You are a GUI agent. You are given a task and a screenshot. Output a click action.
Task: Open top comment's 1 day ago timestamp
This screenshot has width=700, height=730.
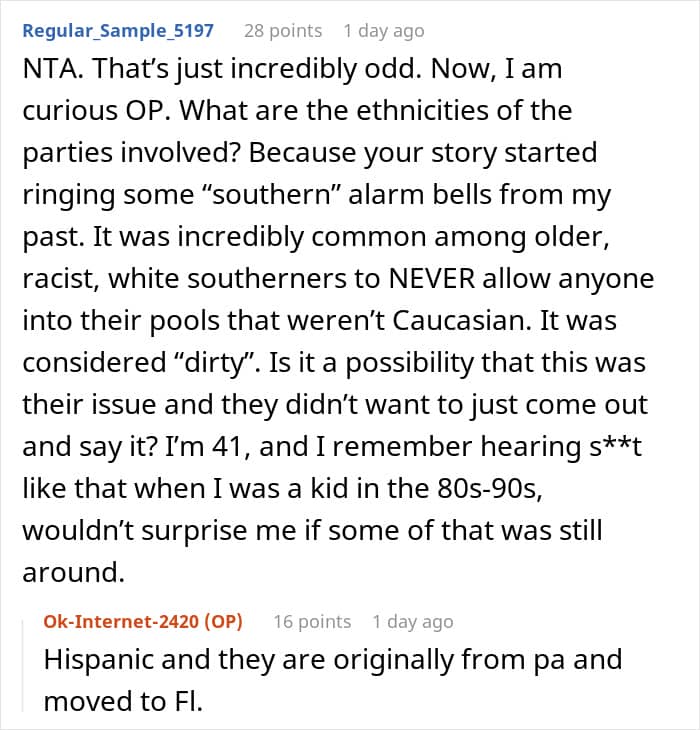(x=384, y=31)
